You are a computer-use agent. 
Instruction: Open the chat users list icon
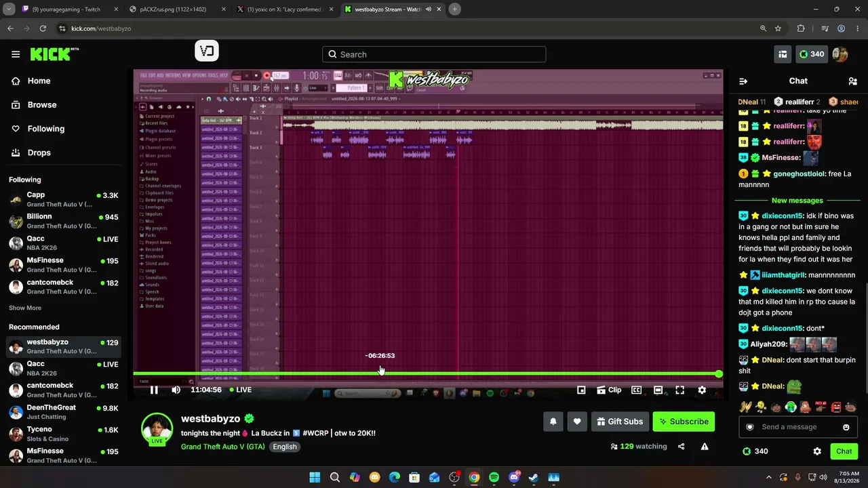pyautogui.click(x=852, y=81)
